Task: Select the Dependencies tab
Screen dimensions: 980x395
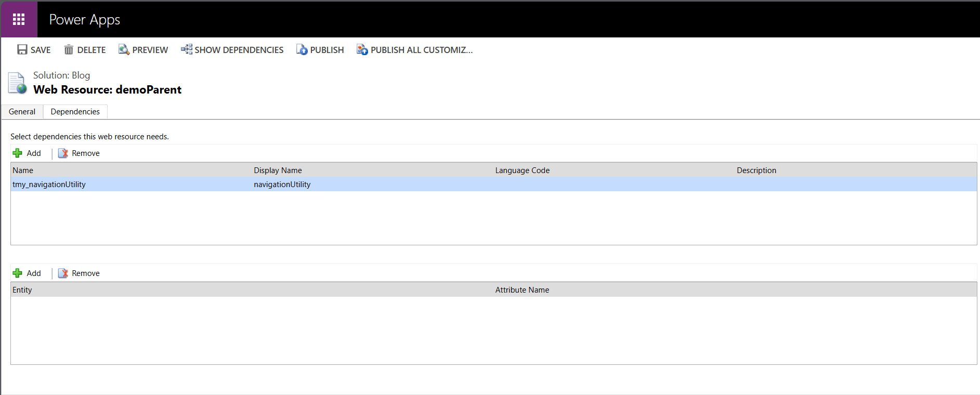Action: [75, 112]
